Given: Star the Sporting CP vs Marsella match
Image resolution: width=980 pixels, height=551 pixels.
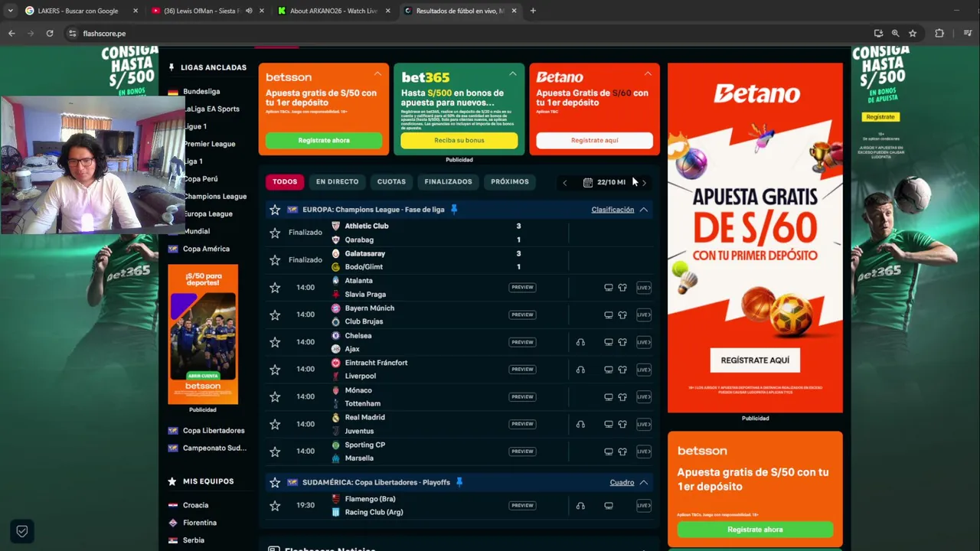Looking at the screenshot, I should pos(275,452).
